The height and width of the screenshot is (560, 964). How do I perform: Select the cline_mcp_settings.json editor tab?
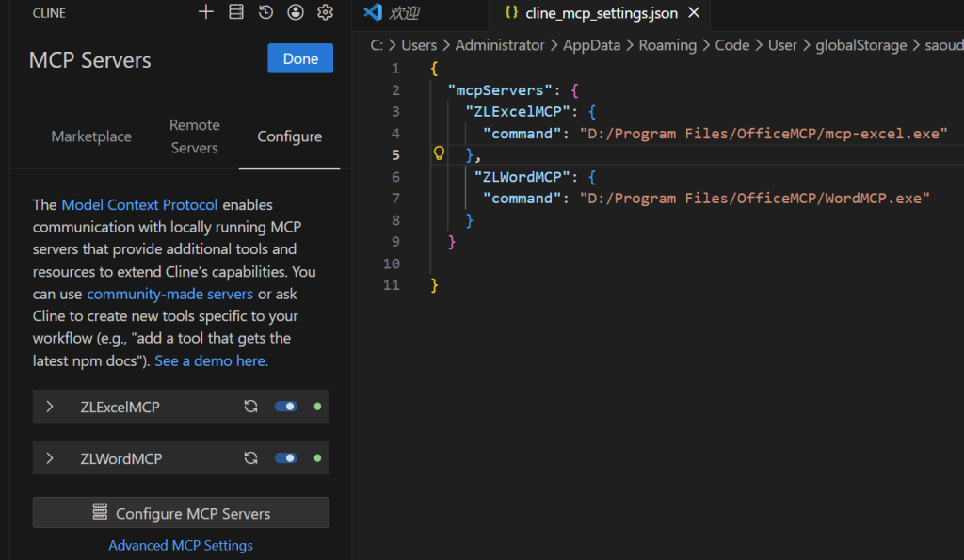coord(602,13)
